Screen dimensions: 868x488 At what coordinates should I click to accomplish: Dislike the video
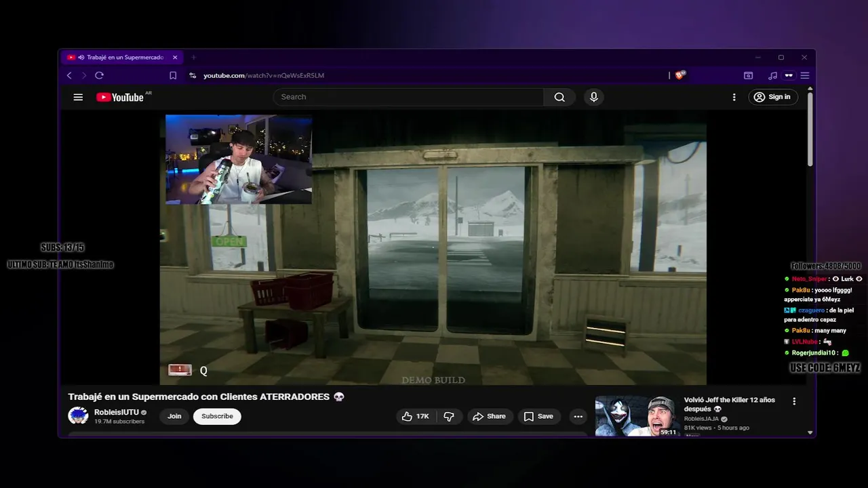pos(449,416)
